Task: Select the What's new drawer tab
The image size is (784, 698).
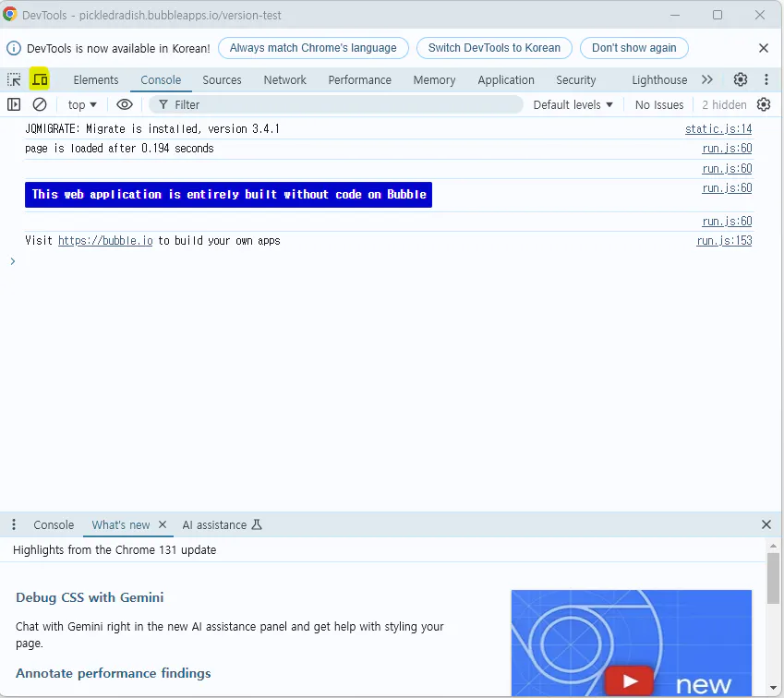Action: [120, 524]
